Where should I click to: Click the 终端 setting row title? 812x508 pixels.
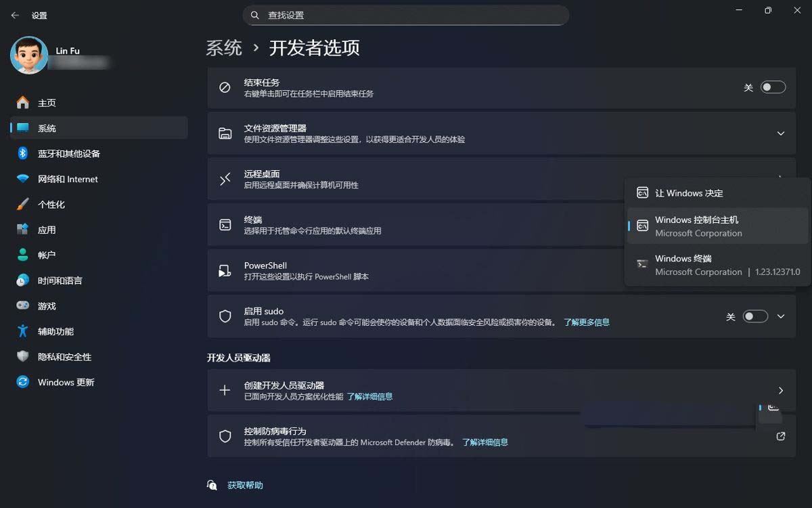[253, 219]
